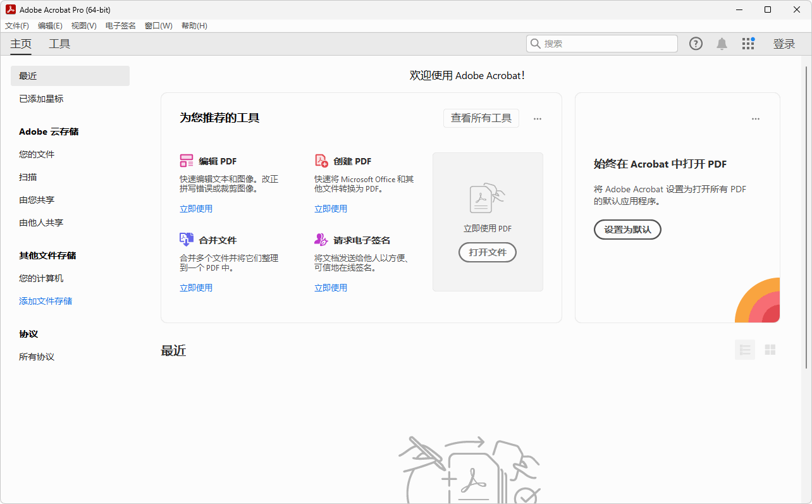This screenshot has height=504, width=812.
Task: Open the help question mark icon
Action: point(696,44)
